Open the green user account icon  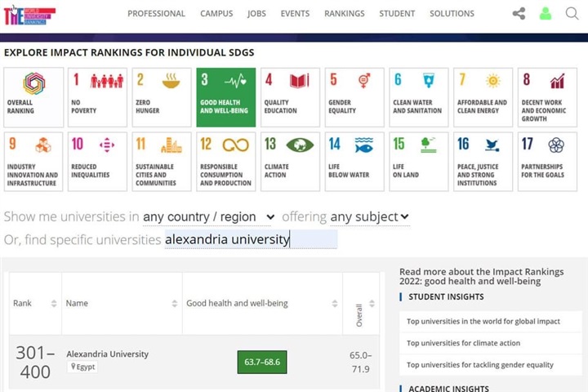click(x=546, y=14)
